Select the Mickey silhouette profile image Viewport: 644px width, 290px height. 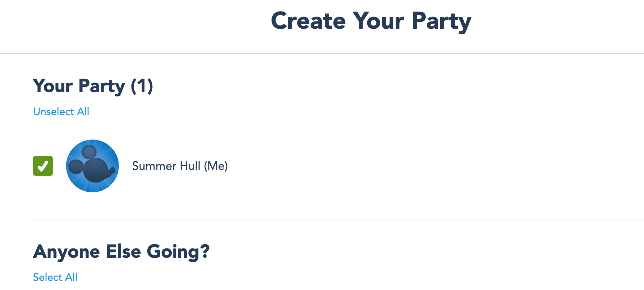coord(92,166)
